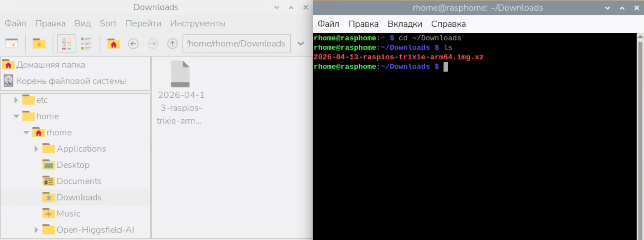Maximize the terminal window
Viewport: 644px width, 240px height.
tap(622, 8)
